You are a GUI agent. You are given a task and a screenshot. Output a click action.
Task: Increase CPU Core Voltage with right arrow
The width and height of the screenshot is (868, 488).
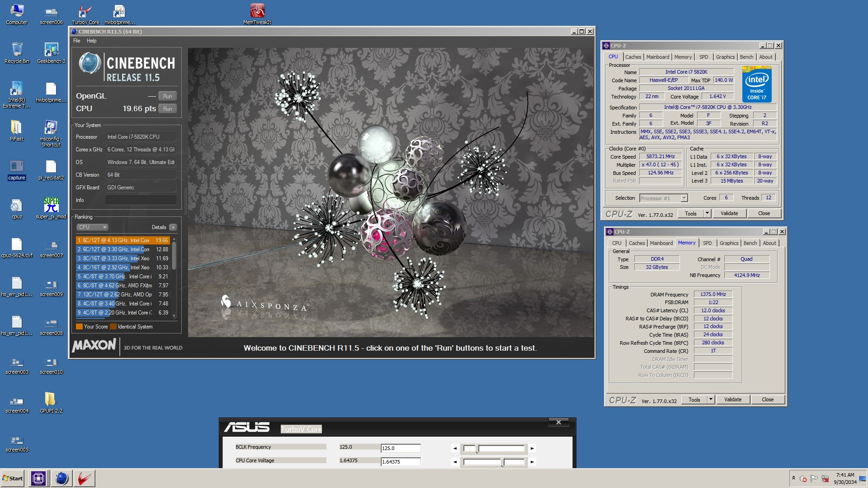[533, 462]
